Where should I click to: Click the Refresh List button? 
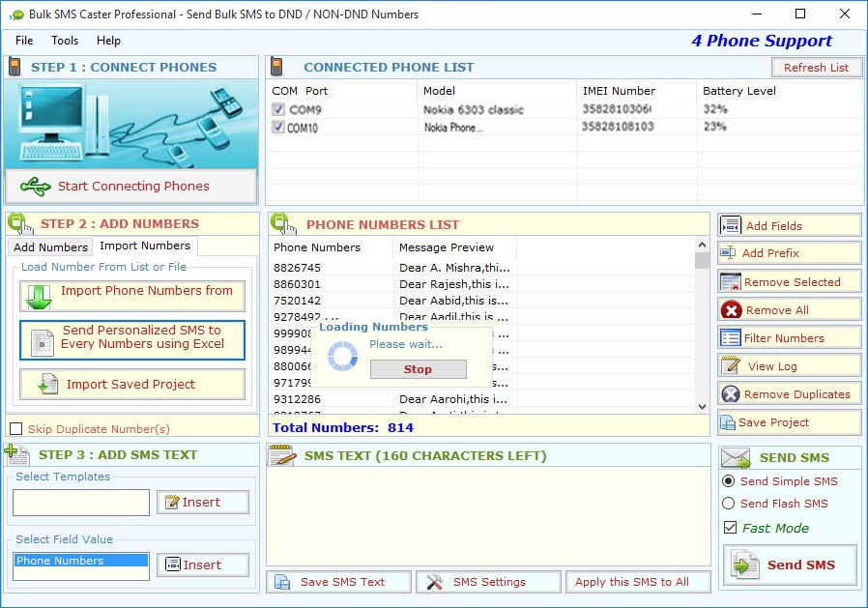click(816, 68)
